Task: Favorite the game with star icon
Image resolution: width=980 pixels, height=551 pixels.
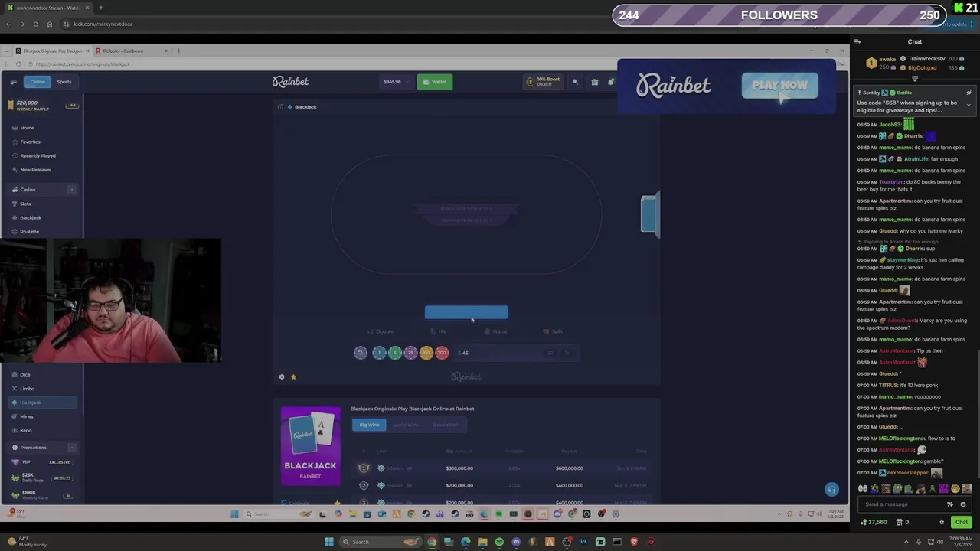Action: [x=293, y=377]
